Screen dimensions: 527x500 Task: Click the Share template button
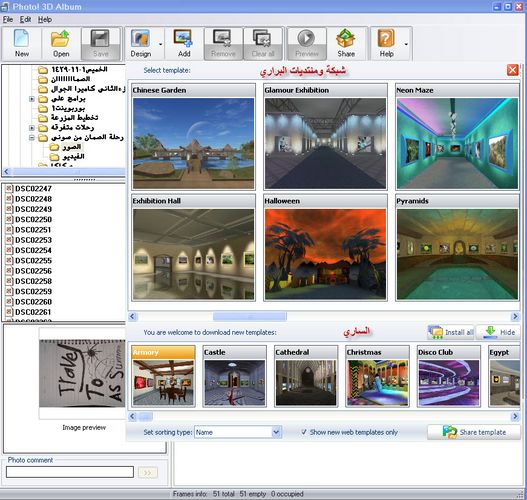tap(474, 432)
